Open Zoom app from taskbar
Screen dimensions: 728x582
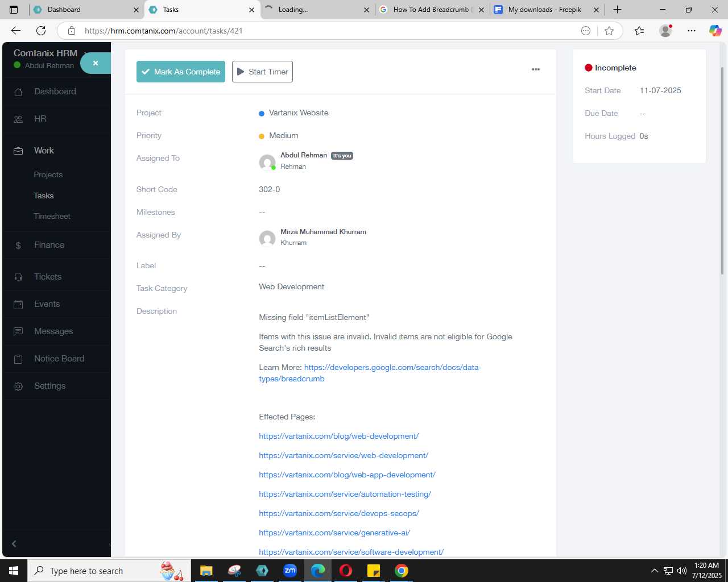click(290, 571)
